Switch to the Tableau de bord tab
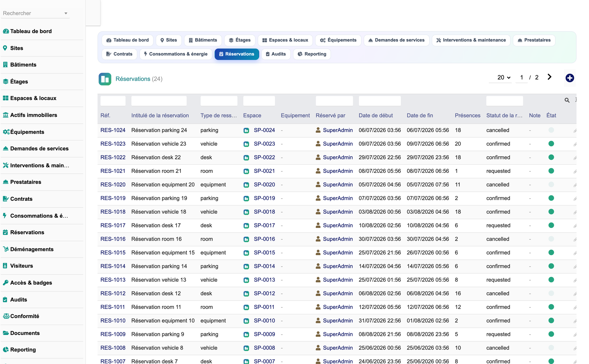The width and height of the screenshot is (589, 364). [x=128, y=40]
